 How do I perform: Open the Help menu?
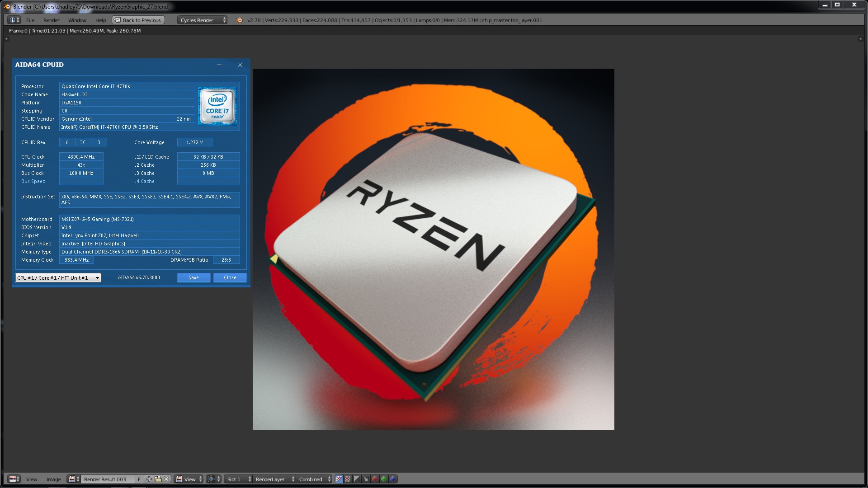point(101,20)
